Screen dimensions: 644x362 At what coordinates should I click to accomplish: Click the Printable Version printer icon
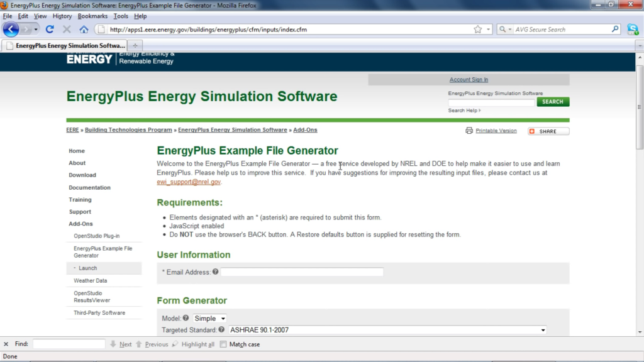tap(469, 131)
